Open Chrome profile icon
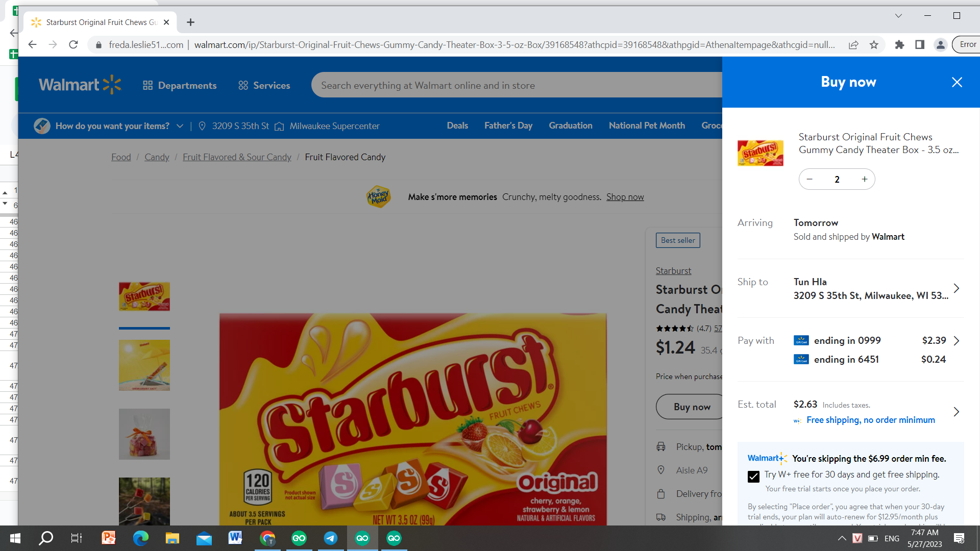The image size is (980, 551). click(940, 45)
